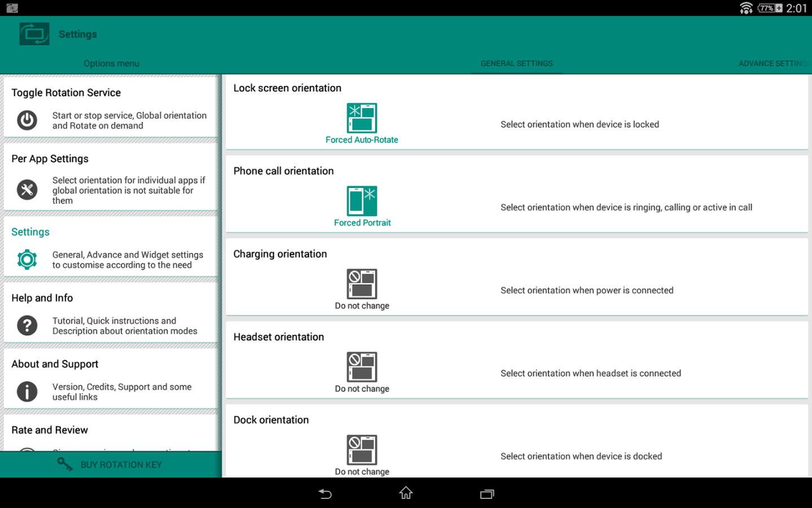Switch to General Settings tab
Image resolution: width=812 pixels, height=508 pixels.
point(517,63)
